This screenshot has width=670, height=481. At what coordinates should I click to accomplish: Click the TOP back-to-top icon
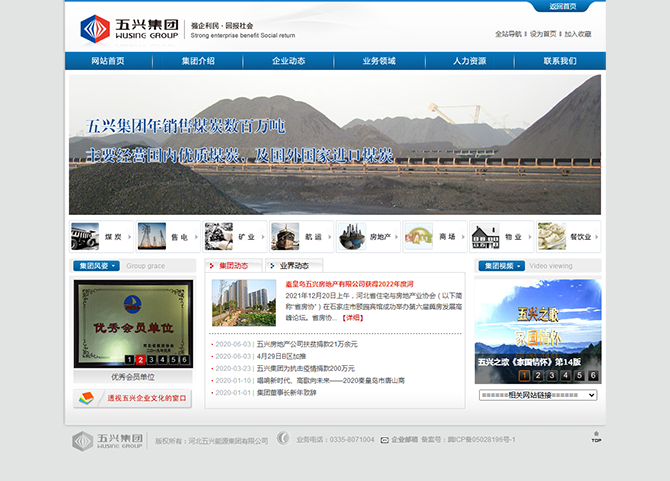pyautogui.click(x=596, y=437)
